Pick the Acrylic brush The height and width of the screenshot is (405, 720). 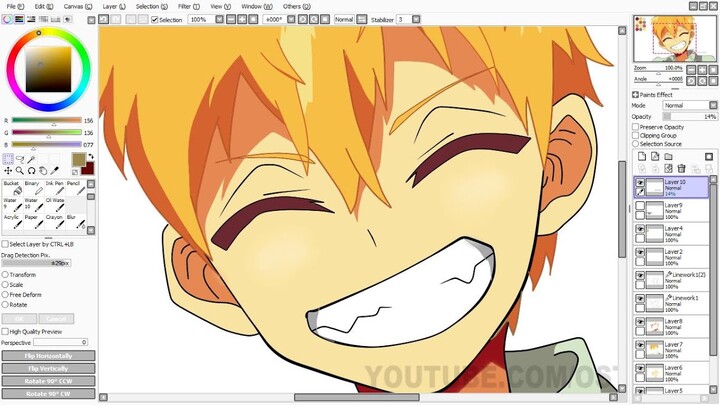(x=12, y=222)
